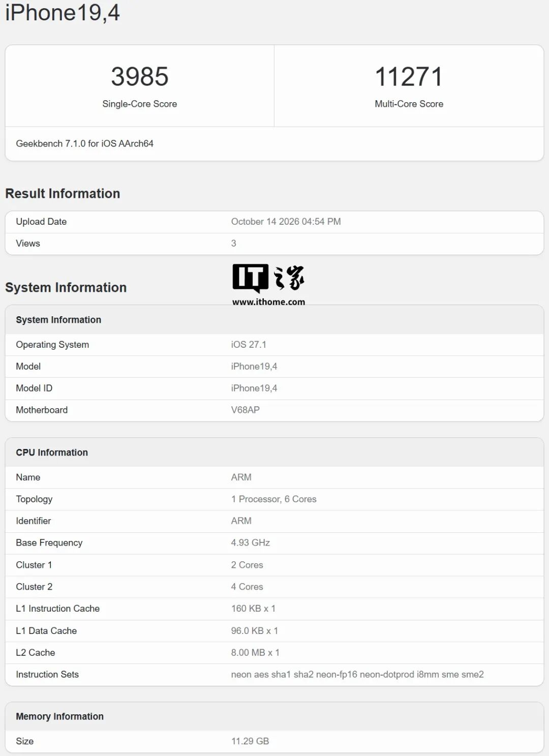
Task: Click the ARM value in the Identifier row
Action: pos(241,521)
